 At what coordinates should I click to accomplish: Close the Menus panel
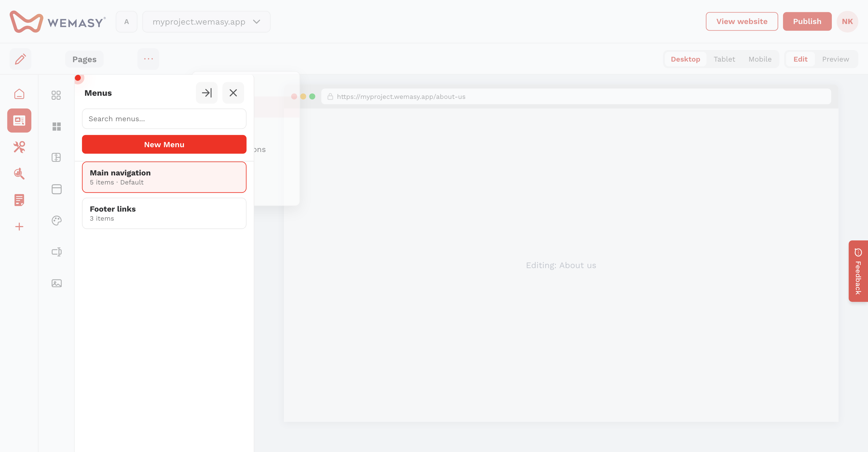click(x=233, y=93)
